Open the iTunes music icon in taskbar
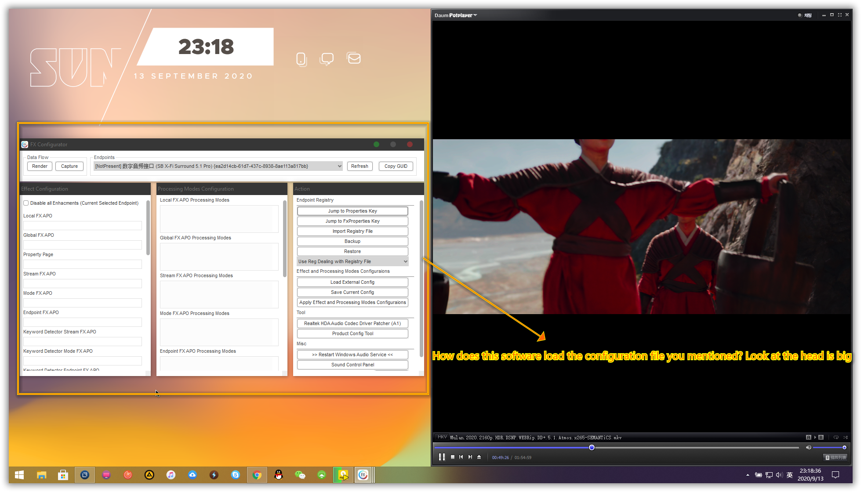 171,475
